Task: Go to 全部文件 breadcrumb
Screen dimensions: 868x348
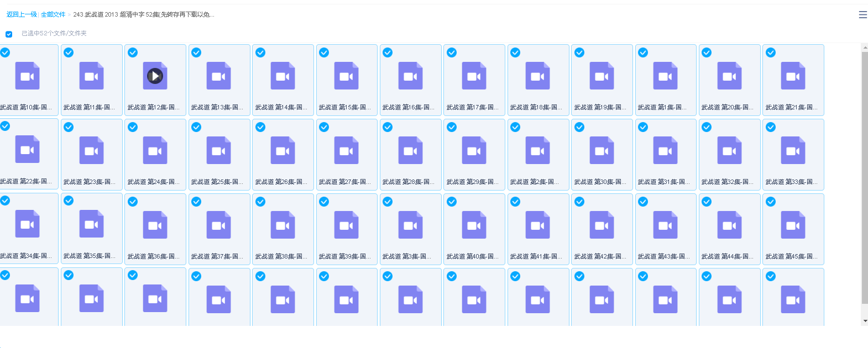Action: (53, 14)
